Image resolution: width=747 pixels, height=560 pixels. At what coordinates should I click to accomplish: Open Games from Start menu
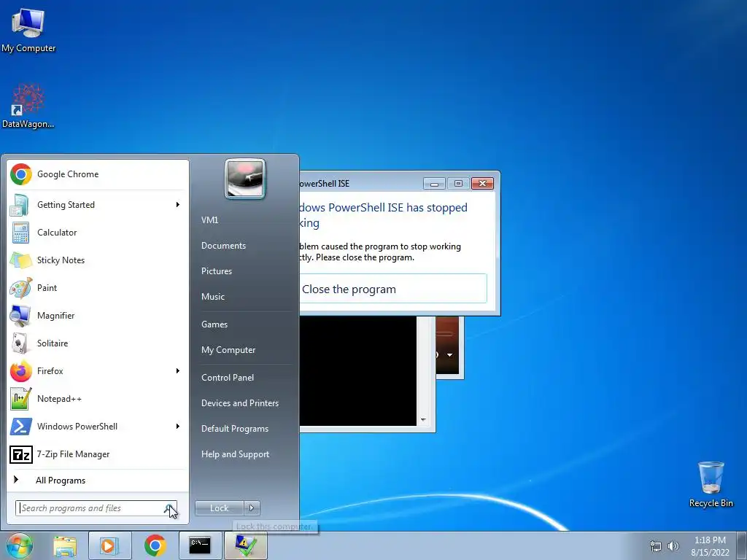pos(214,324)
